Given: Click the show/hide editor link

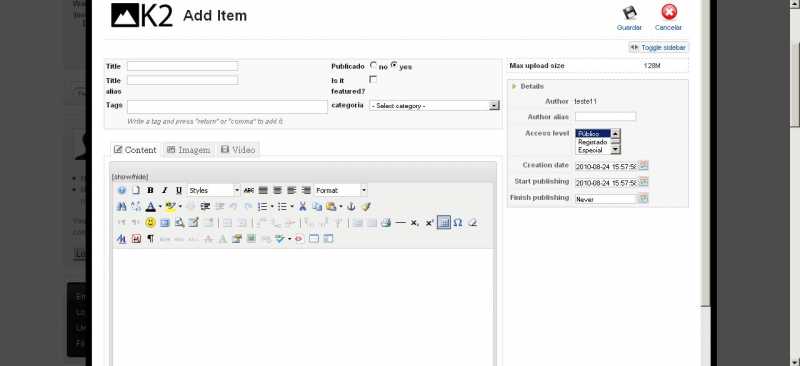Looking at the screenshot, I should tap(130, 177).
